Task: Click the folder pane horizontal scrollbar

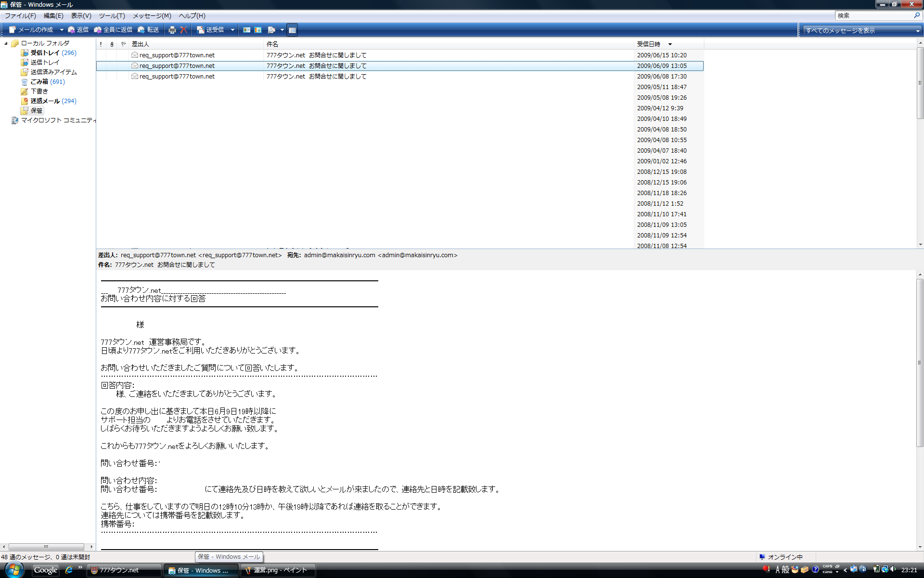Action: tap(47, 547)
